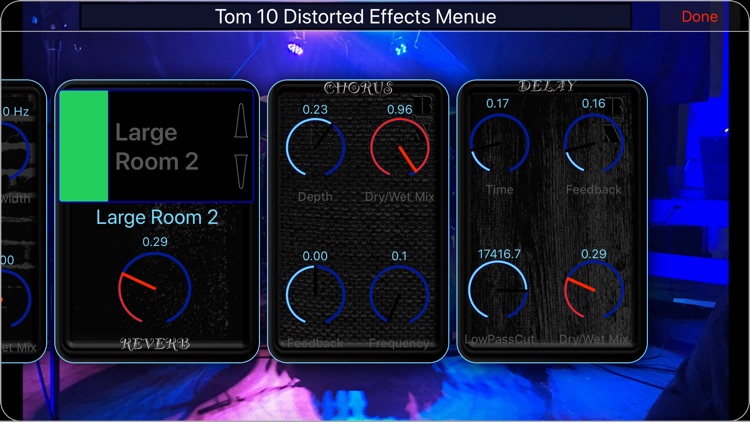Click the 0.00 chorus Feedback value
The image size is (750, 422).
(315, 256)
